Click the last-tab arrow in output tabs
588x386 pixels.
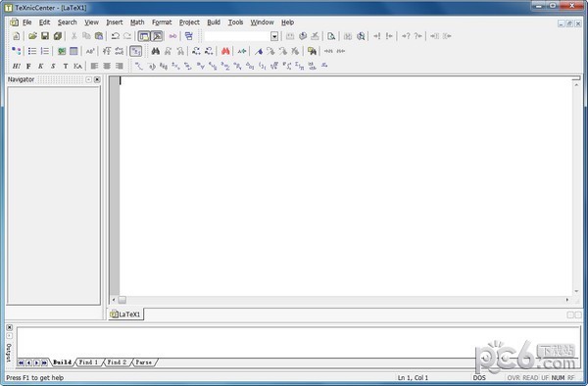tap(45, 362)
